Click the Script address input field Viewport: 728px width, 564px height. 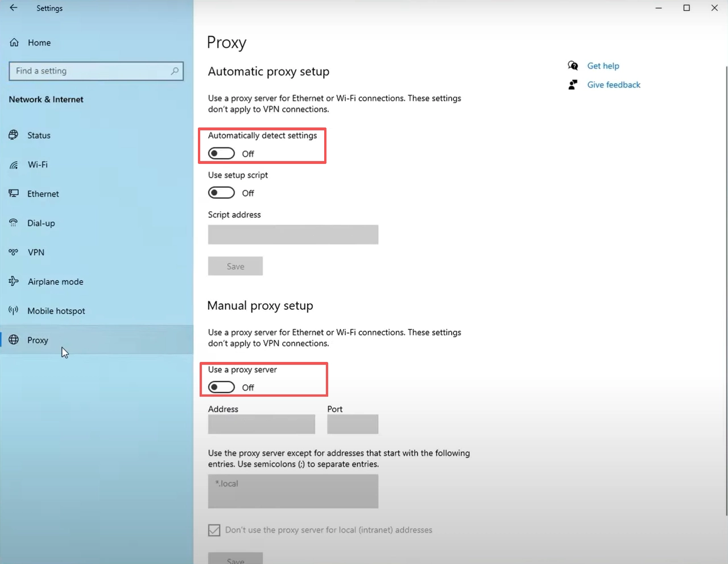click(x=293, y=234)
